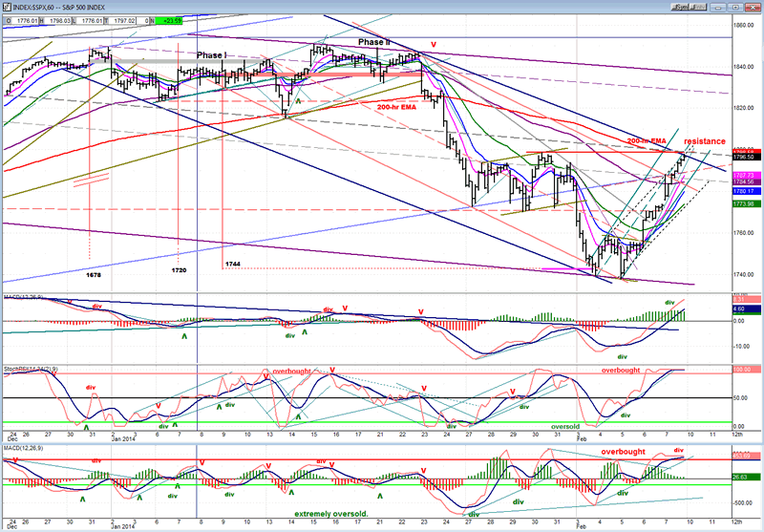
Task: Click the green 26.63 value tag
Action: (746, 478)
